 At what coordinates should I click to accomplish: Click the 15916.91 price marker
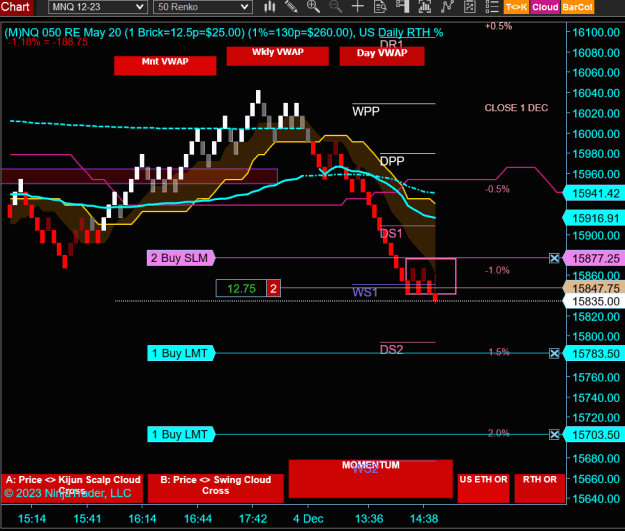click(x=593, y=218)
